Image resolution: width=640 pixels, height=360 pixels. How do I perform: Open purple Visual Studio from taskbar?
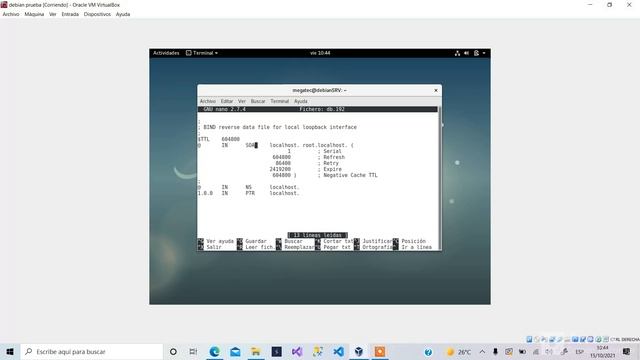(x=297, y=351)
